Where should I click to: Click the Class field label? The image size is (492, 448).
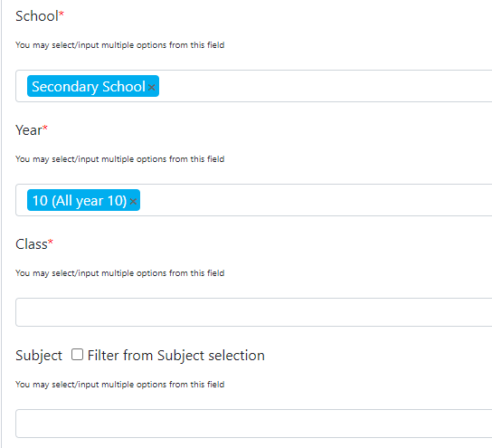32,244
